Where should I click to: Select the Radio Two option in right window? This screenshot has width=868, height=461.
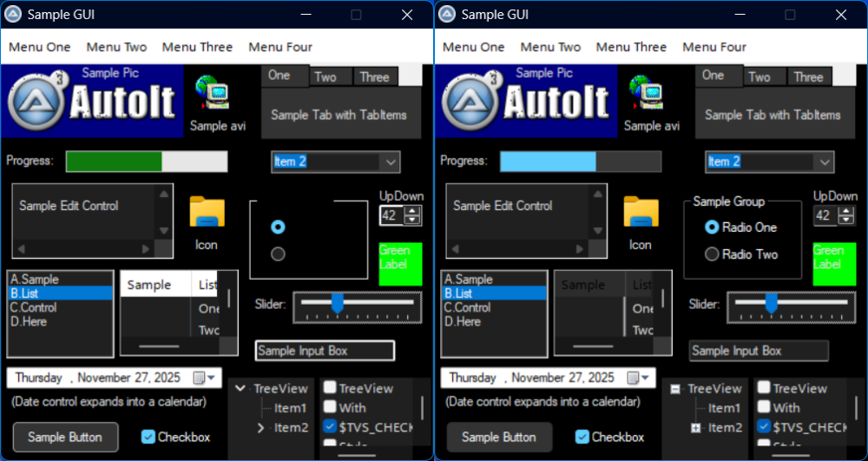tap(712, 254)
